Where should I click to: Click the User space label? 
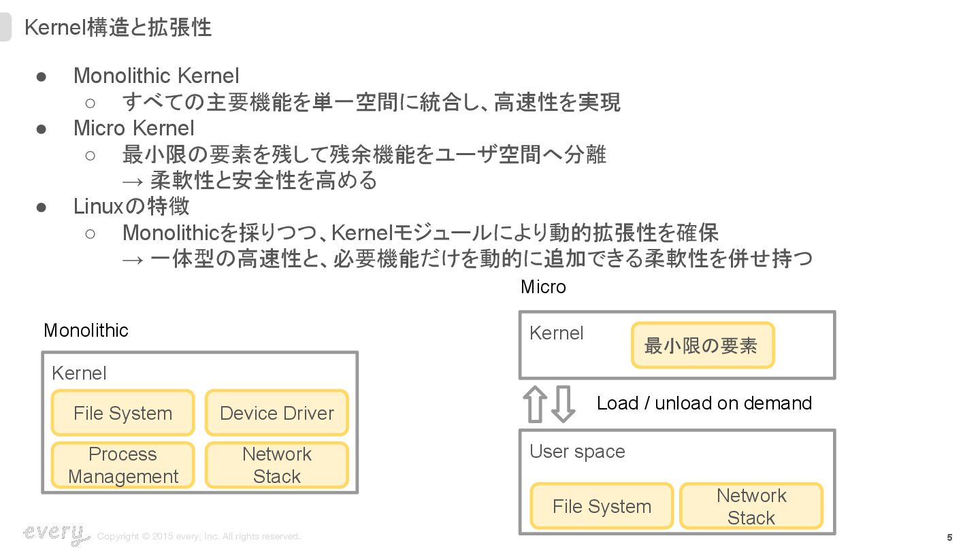click(577, 452)
